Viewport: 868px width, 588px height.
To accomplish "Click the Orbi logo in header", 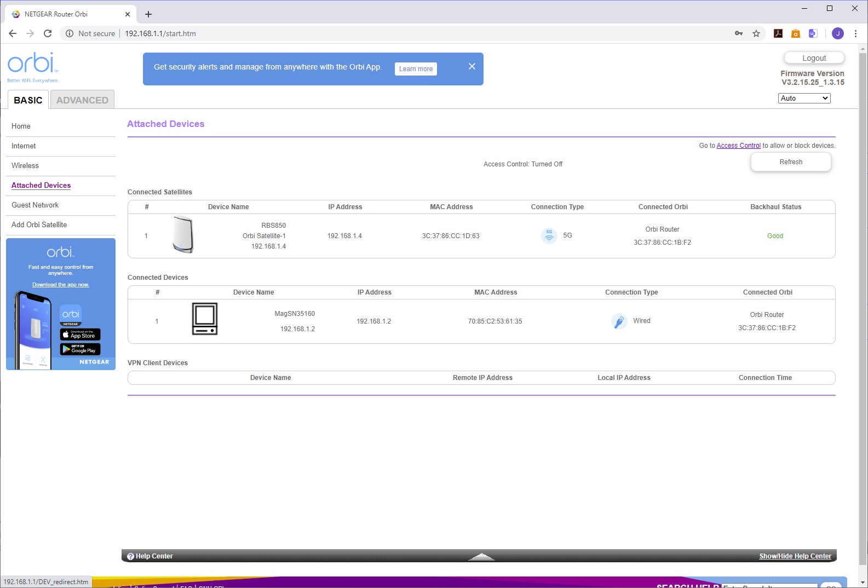I will coord(32,65).
